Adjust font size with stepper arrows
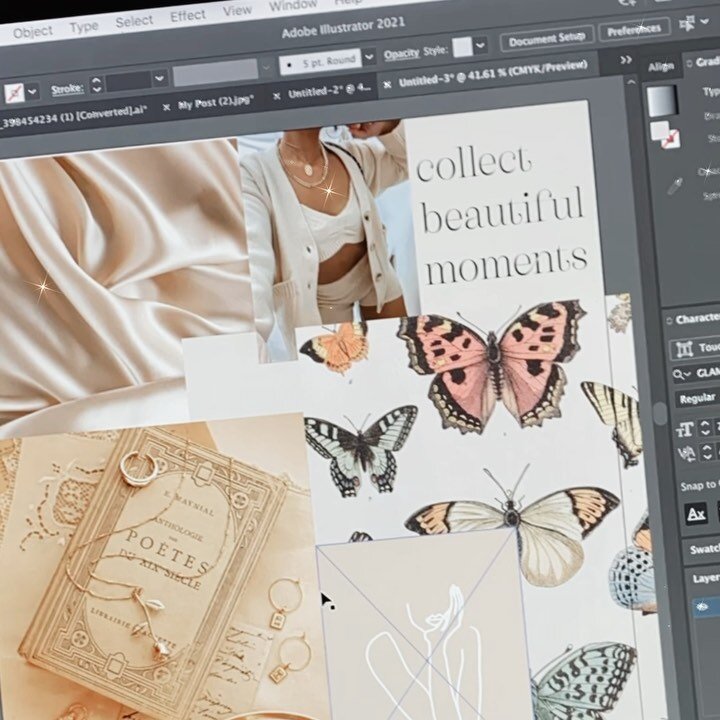Image resolution: width=720 pixels, height=720 pixels. tap(705, 428)
